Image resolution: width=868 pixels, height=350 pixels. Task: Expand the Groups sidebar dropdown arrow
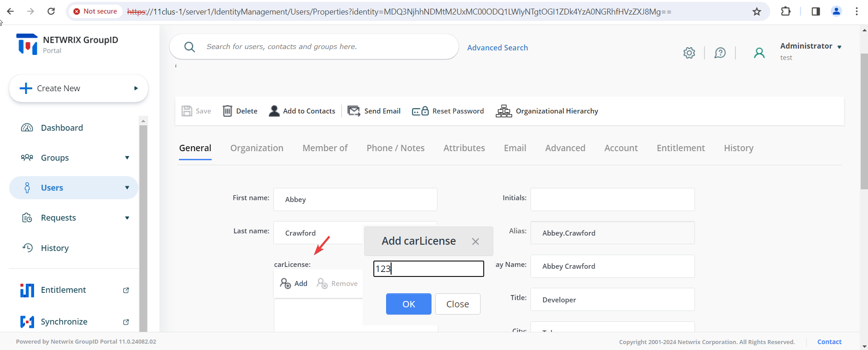[127, 158]
